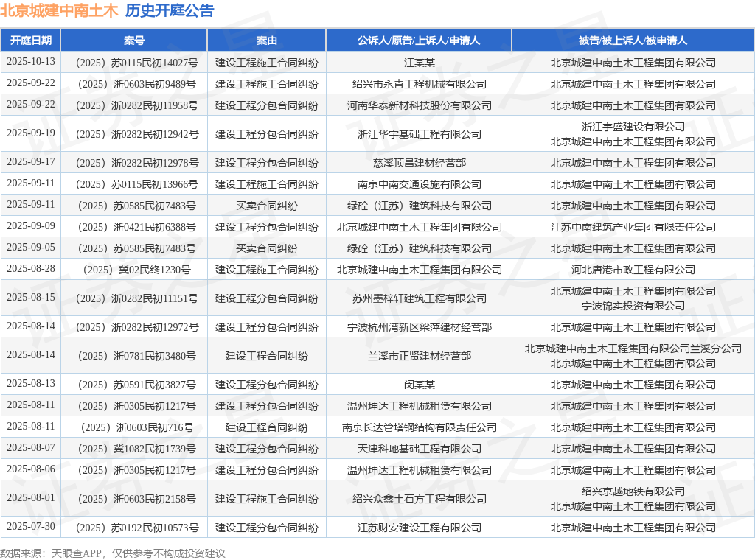Select plaintiff 江苏财安建设工程有限公司
Screen dimensions: 755x560
pos(419,528)
